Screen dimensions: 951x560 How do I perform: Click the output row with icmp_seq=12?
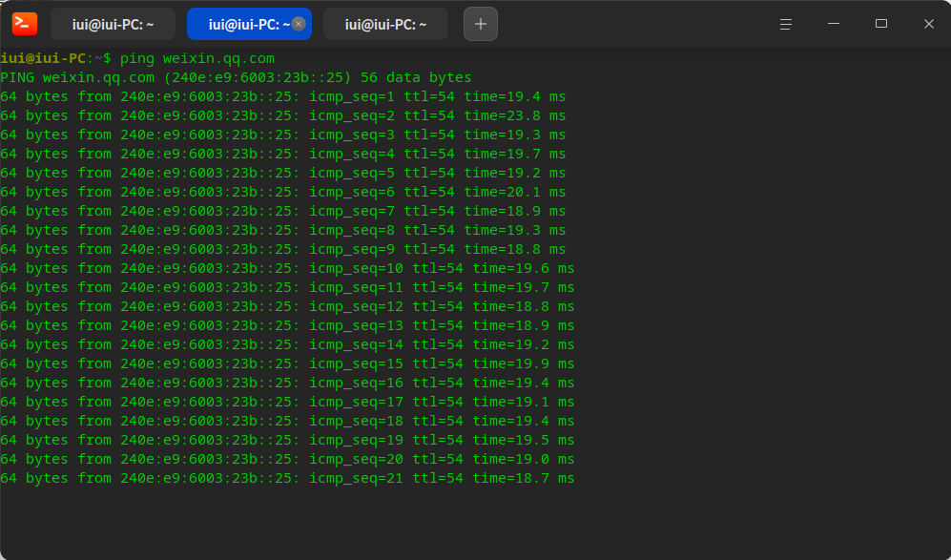287,306
